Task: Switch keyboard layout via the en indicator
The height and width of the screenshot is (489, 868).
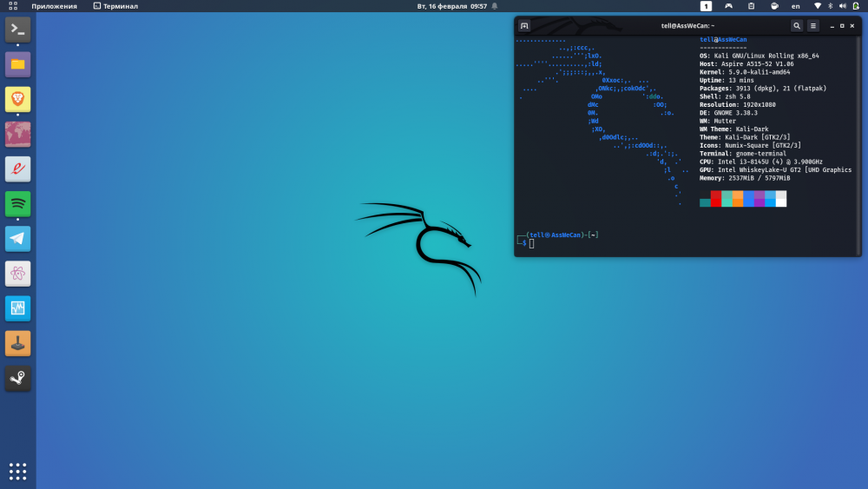Action: pyautogui.click(x=796, y=6)
